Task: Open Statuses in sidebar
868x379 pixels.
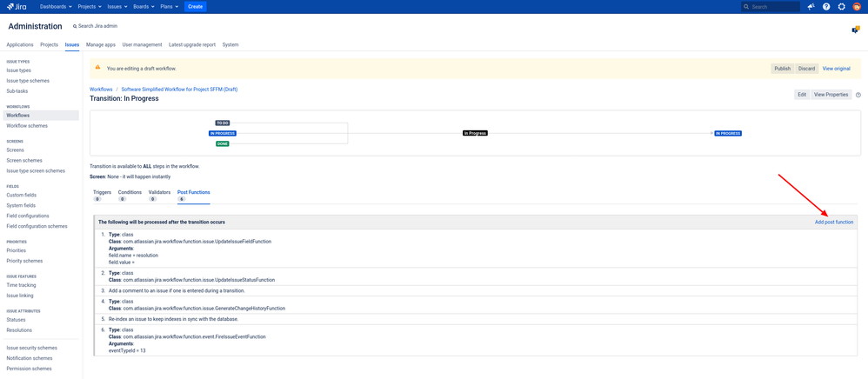Action: point(16,320)
